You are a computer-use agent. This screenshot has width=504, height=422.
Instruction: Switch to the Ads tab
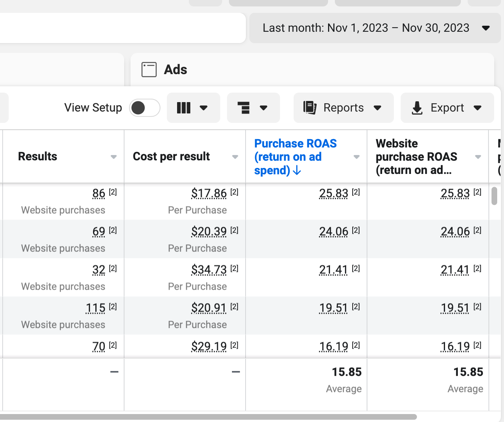pyautogui.click(x=175, y=70)
